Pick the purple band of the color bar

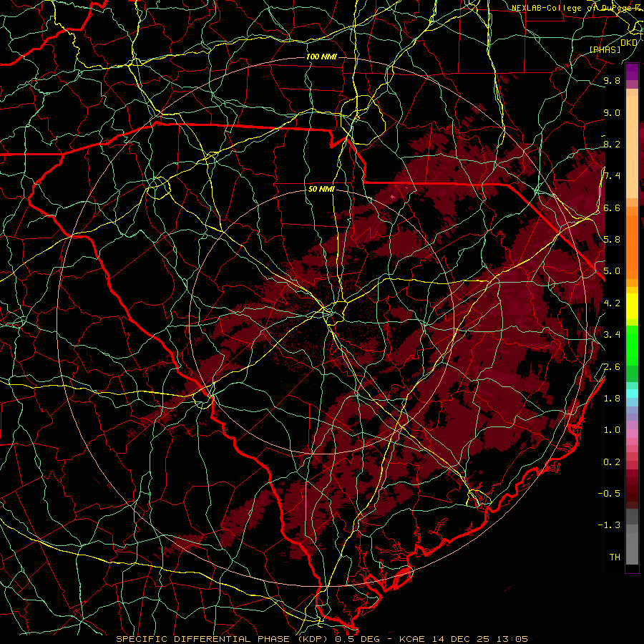(x=632, y=72)
